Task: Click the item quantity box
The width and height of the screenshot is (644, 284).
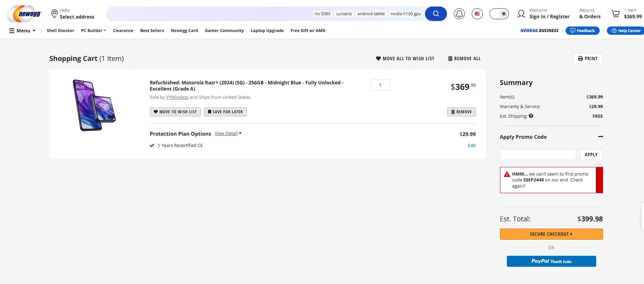Action: pos(380,85)
